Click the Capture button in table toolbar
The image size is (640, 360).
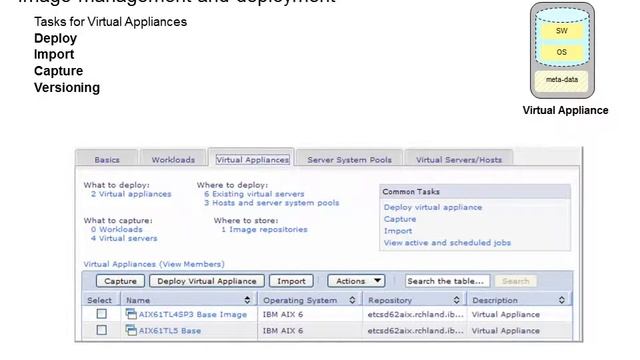click(120, 281)
